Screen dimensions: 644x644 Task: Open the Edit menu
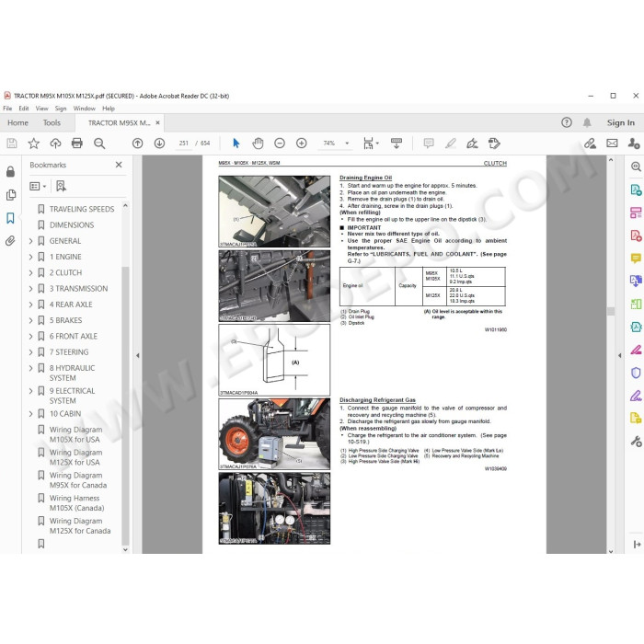(x=24, y=109)
